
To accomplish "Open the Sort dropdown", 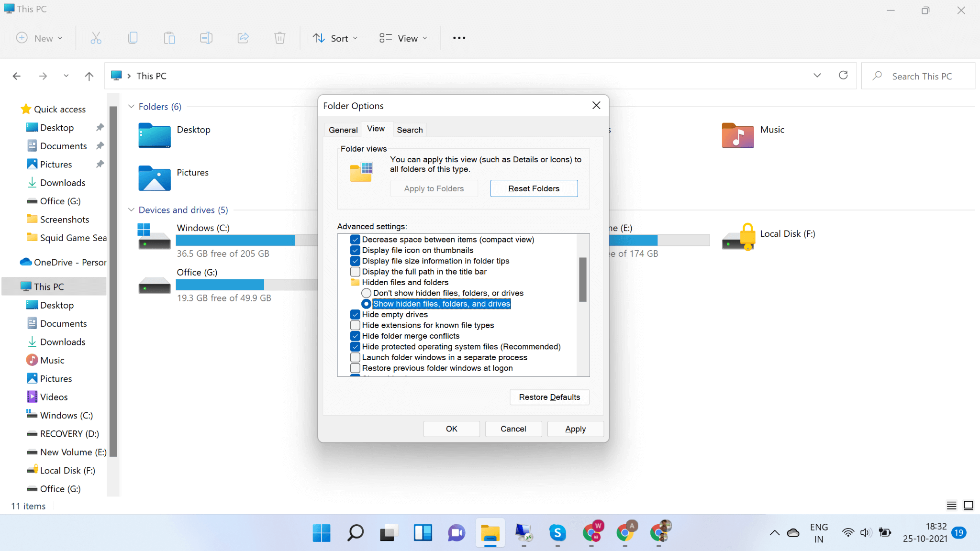I will [335, 38].
